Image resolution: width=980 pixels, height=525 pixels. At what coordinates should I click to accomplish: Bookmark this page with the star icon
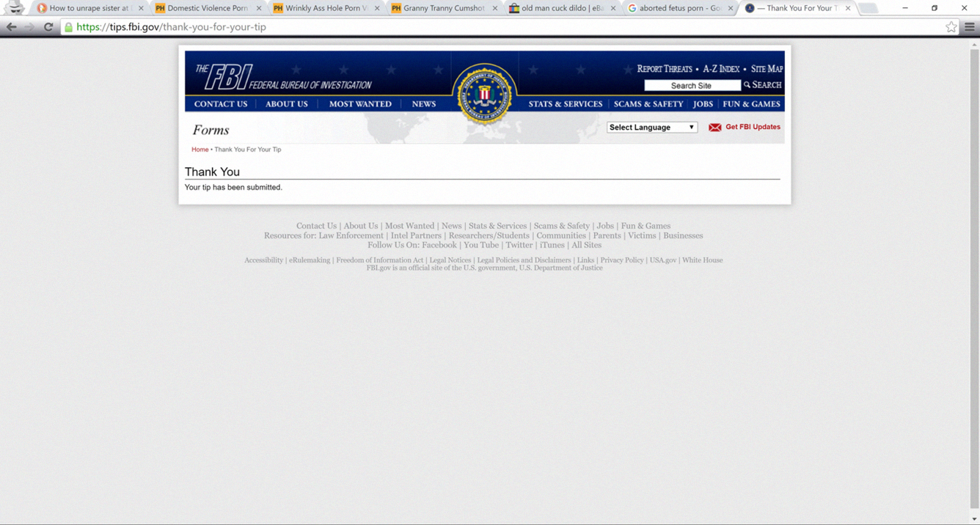click(951, 27)
